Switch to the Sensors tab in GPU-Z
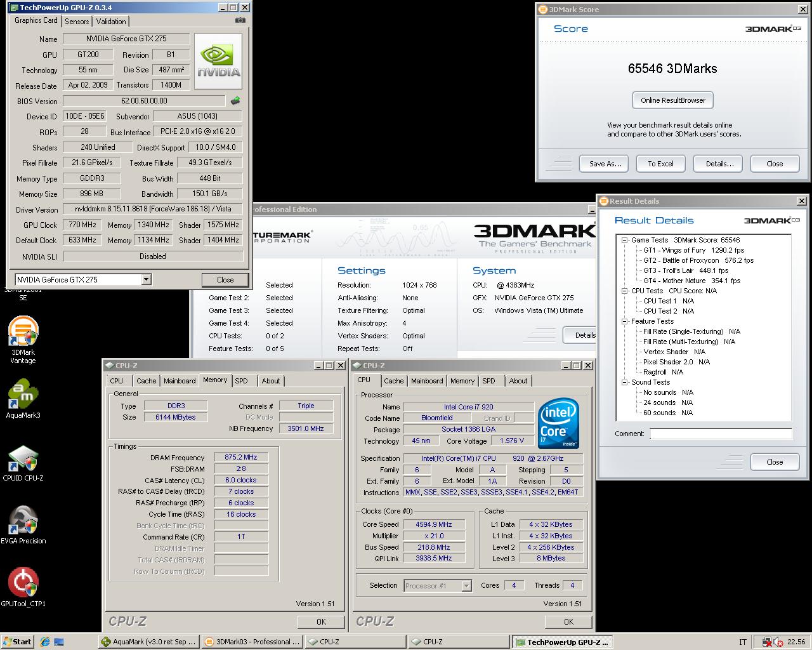This screenshot has height=650, width=812. click(x=77, y=21)
